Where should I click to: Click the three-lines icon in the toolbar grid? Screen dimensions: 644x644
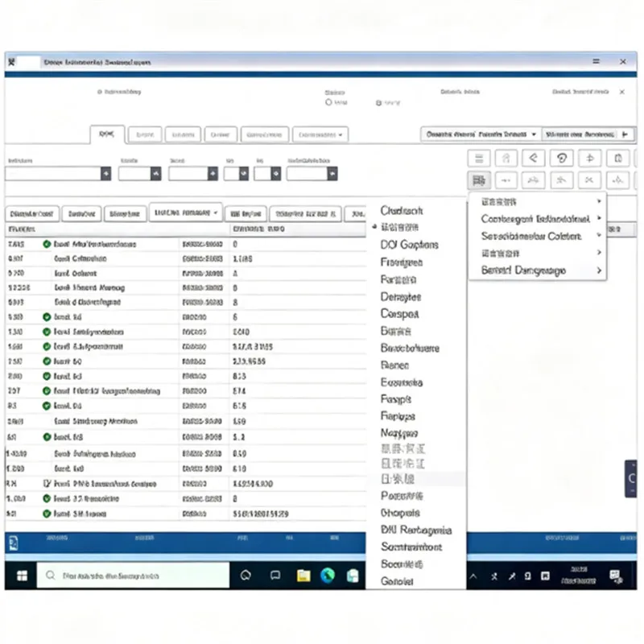(x=479, y=158)
